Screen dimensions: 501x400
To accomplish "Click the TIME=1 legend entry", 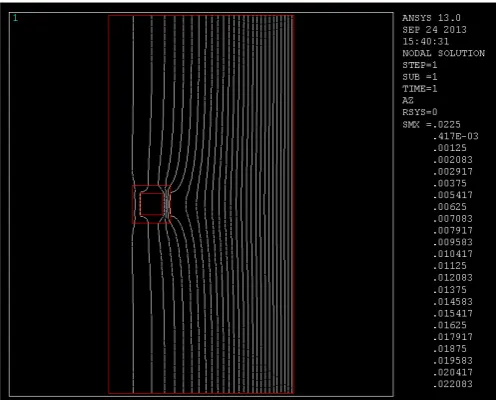I will [x=420, y=89].
